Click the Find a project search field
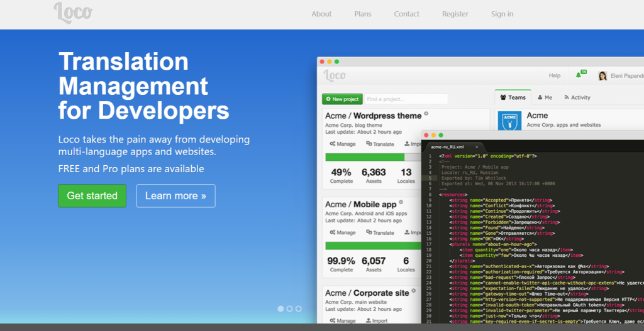 [x=406, y=99]
